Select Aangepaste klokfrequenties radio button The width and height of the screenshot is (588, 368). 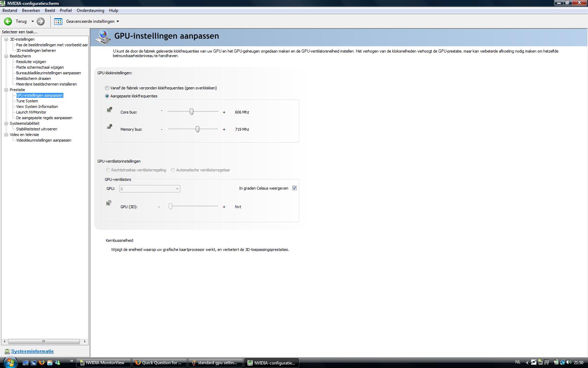(107, 96)
